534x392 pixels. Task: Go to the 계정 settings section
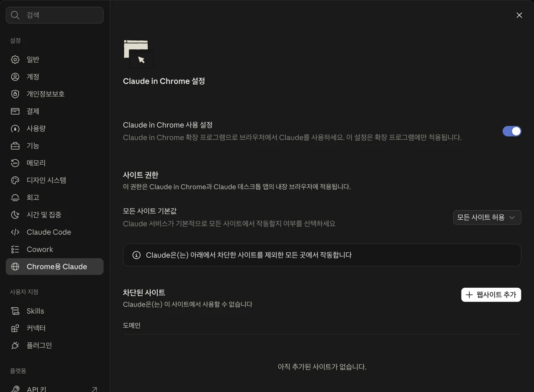[55, 77]
